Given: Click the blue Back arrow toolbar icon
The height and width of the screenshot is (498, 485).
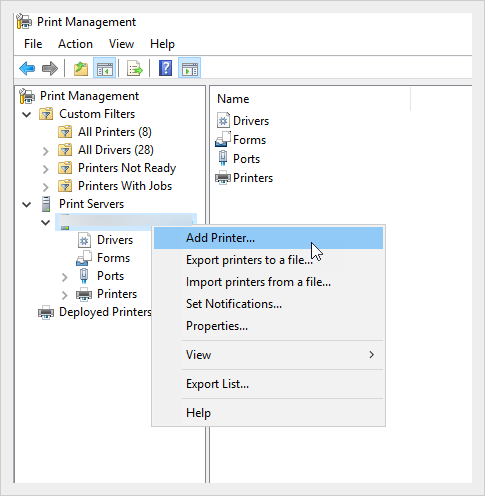Looking at the screenshot, I should click(x=27, y=69).
